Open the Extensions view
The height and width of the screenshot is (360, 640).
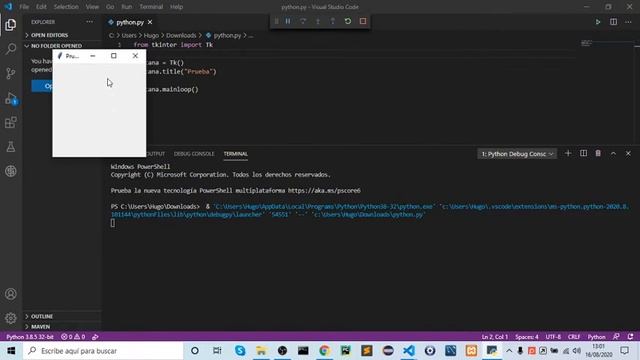point(11,122)
